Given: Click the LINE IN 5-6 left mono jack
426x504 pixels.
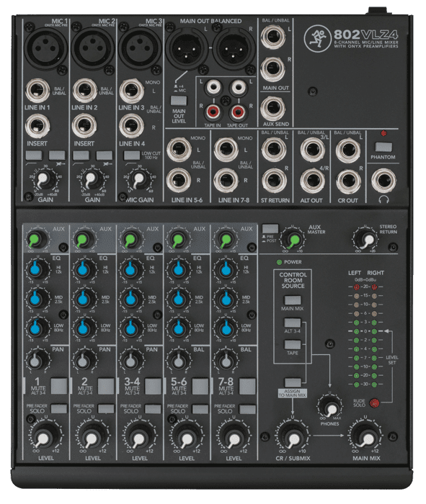Looking at the screenshot, I should pyautogui.click(x=179, y=150).
